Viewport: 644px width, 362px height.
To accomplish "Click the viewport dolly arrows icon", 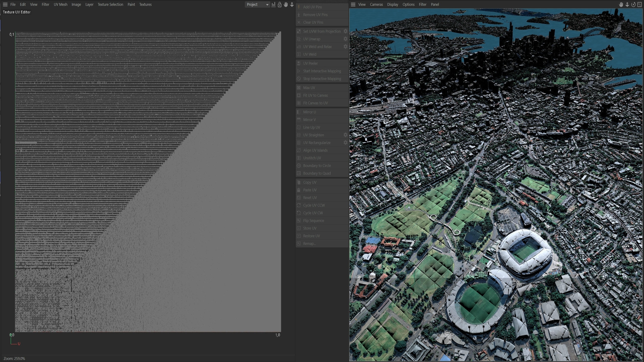I will pyautogui.click(x=627, y=5).
